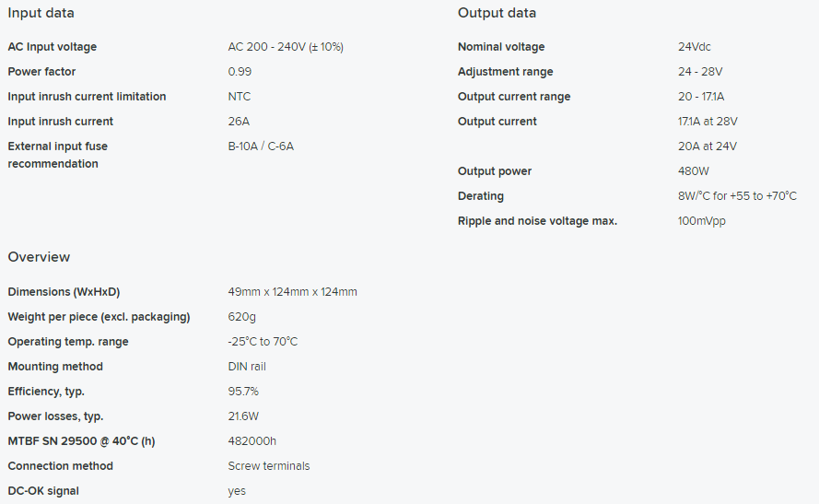Click the NTC value text
The height and width of the screenshot is (504, 819).
pos(240,97)
